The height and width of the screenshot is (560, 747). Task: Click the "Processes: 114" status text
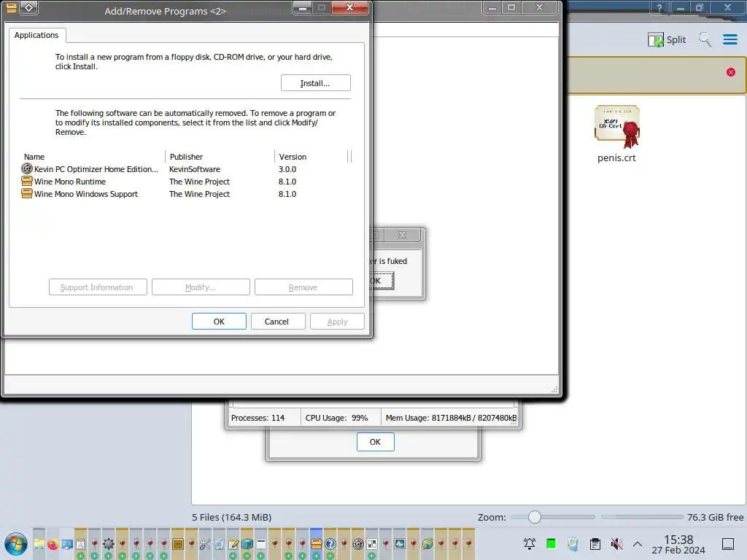pos(258,418)
